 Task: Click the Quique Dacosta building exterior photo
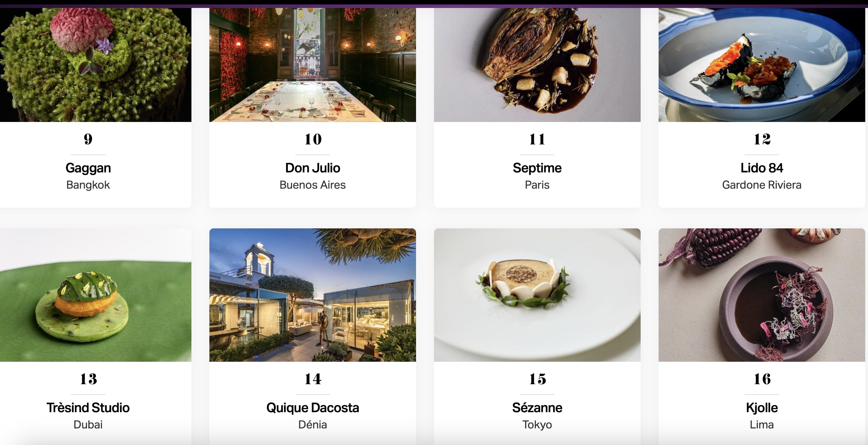pyautogui.click(x=313, y=295)
